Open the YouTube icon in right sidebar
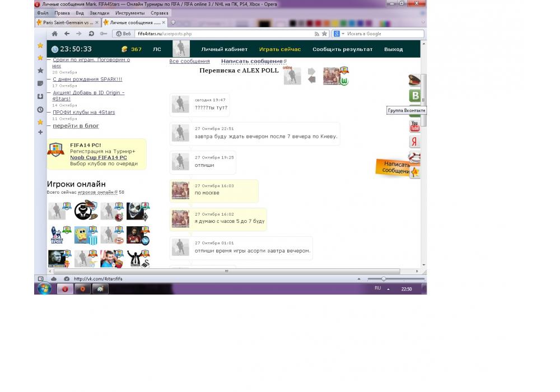Image resolution: width=560 pixels, height=392 pixels. (414, 125)
